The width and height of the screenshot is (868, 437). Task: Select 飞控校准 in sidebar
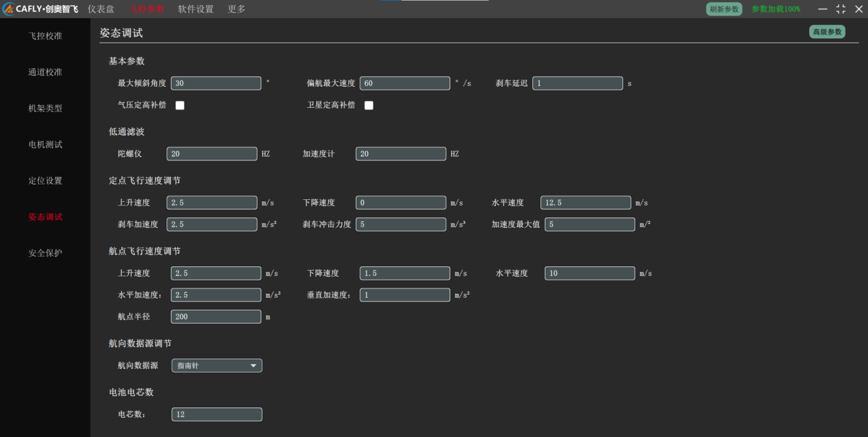(45, 36)
